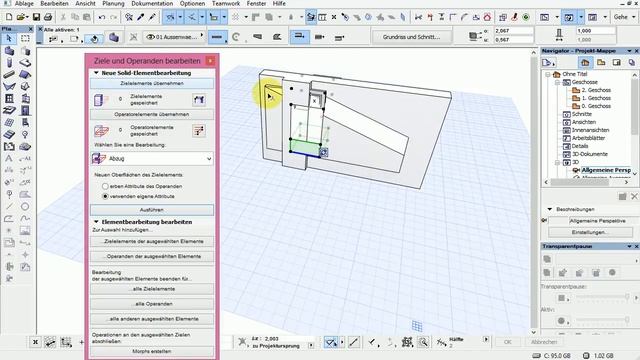Open the Ablage menu

click(24, 3)
